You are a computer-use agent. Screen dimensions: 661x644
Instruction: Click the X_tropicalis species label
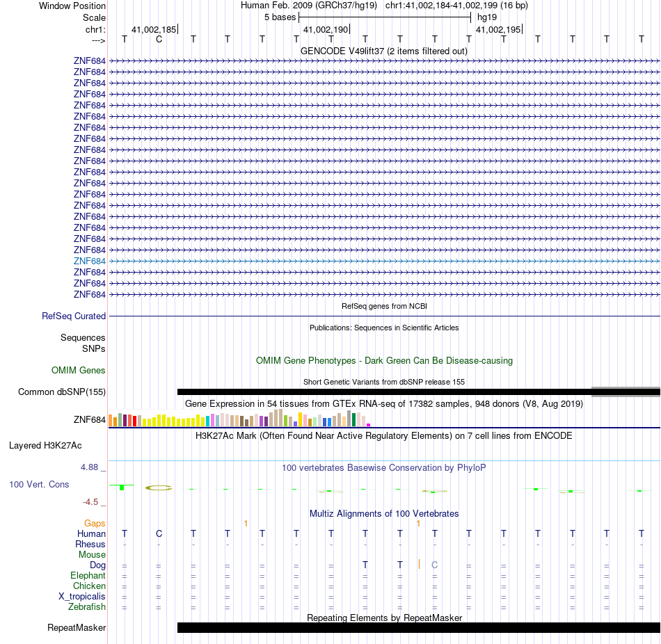[82, 597]
